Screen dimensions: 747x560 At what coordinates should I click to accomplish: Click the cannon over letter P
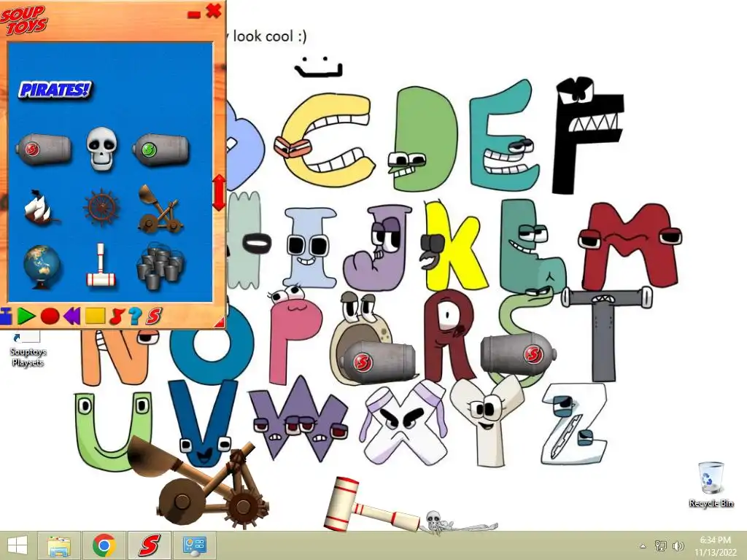pos(379,362)
